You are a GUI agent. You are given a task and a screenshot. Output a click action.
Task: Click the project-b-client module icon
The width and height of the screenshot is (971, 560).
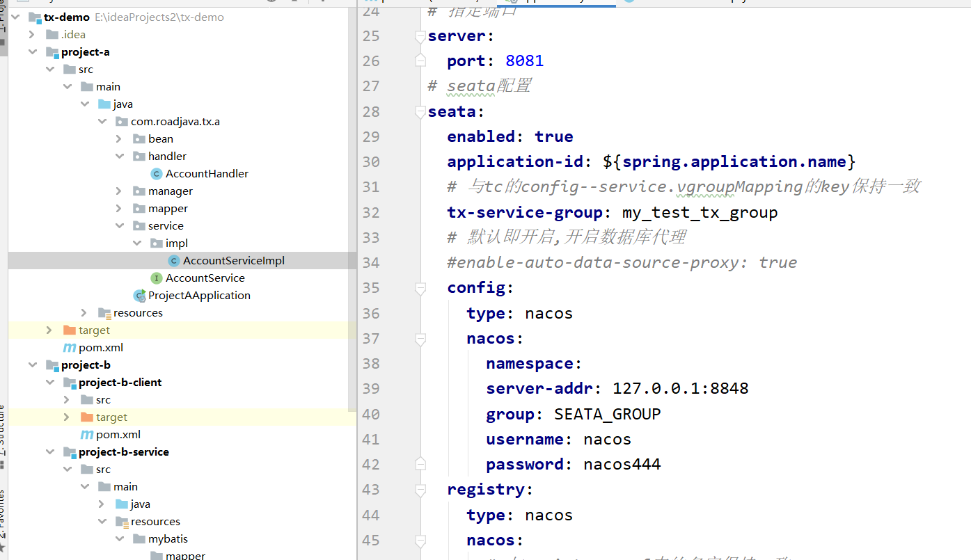click(x=69, y=382)
